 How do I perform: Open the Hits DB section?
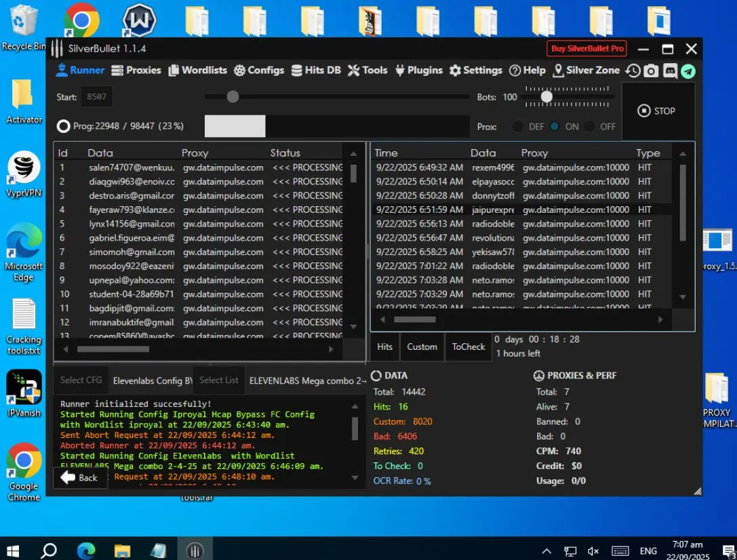coord(316,71)
